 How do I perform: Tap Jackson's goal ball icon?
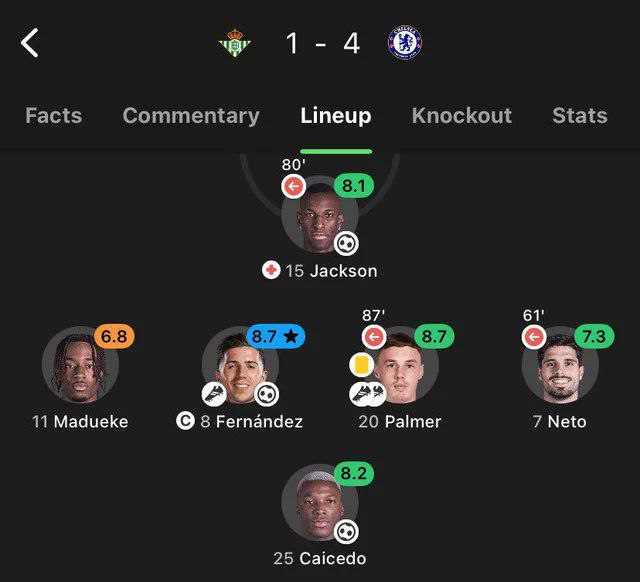[x=346, y=243]
